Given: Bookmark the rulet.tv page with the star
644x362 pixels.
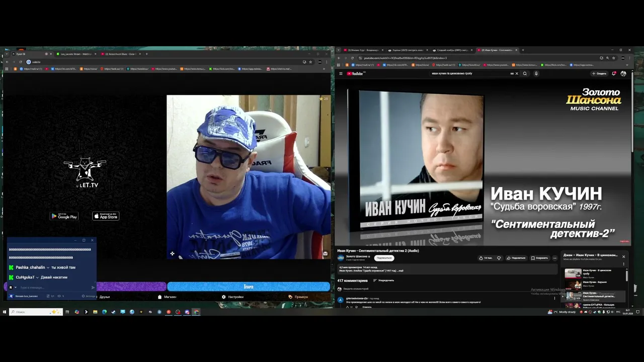Looking at the screenshot, I should pos(310,62).
